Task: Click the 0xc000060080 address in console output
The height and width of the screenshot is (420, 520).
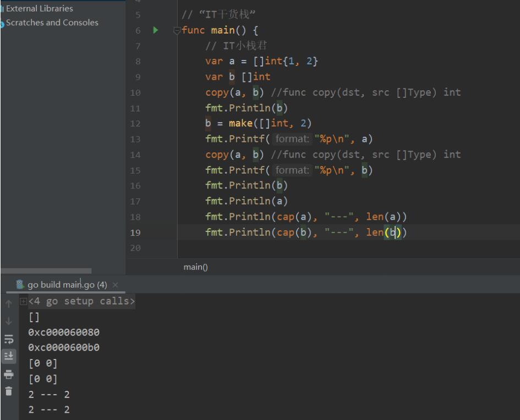Action: 64,333
